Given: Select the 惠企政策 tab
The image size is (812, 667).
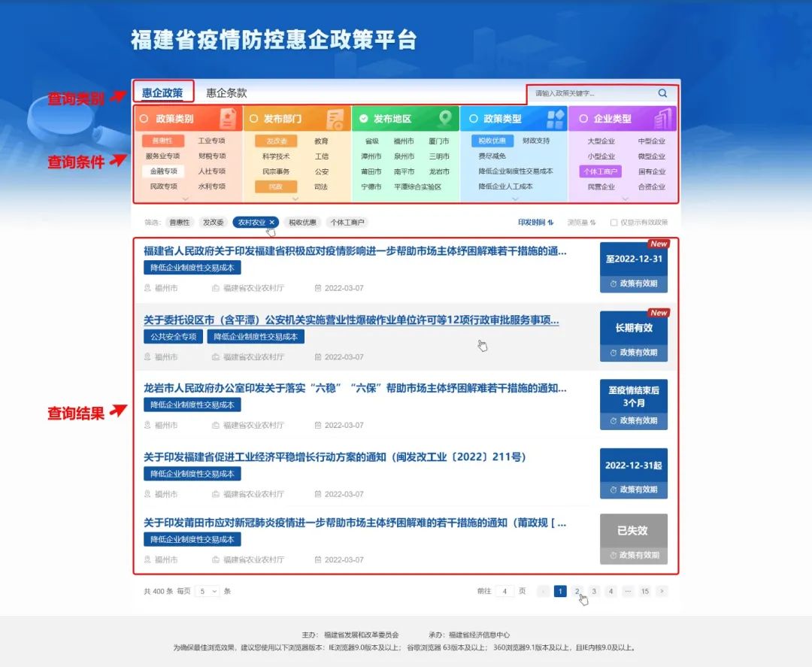Looking at the screenshot, I should point(162,93).
